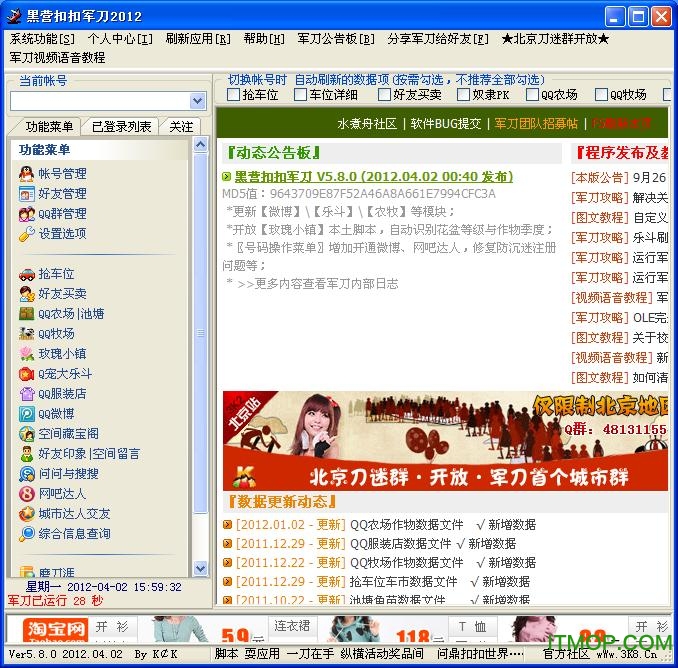Open the 黑营扣扣军刀 V5.8.0 release link
Image resolution: width=678 pixels, height=668 pixels.
point(373,177)
